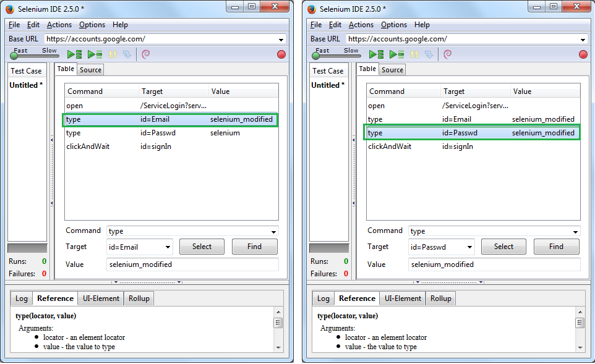The image size is (595, 364).
Task: Adjust Fast/Slow speed slider in left window
Action: click(x=14, y=56)
